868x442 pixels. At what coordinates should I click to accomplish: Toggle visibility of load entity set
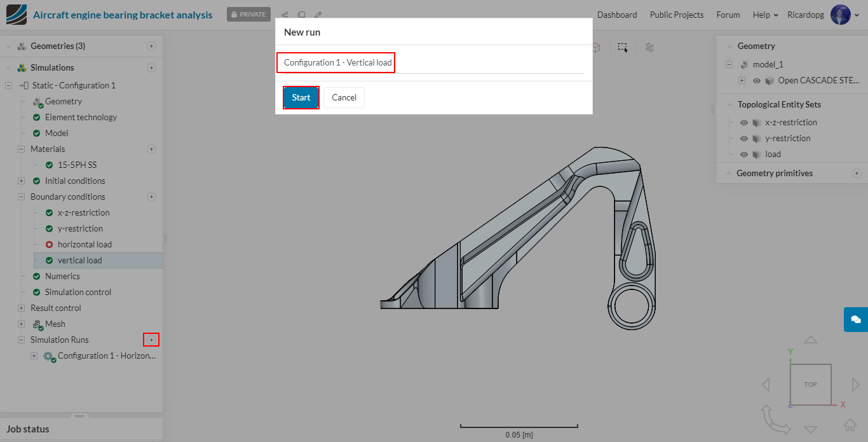click(x=744, y=154)
